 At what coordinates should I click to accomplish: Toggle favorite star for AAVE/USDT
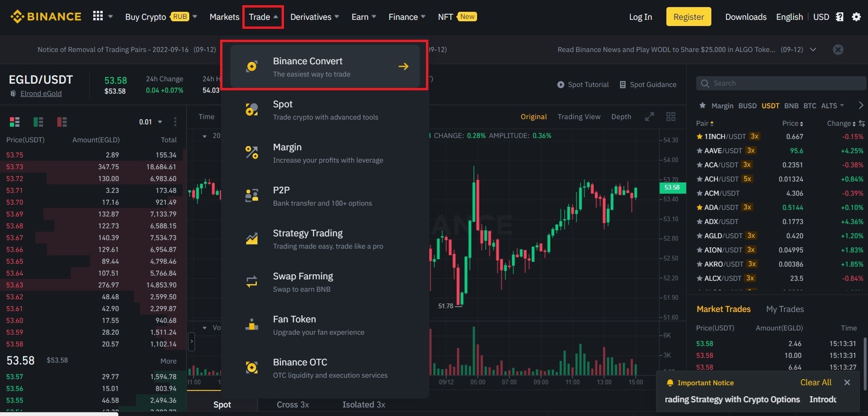click(700, 151)
